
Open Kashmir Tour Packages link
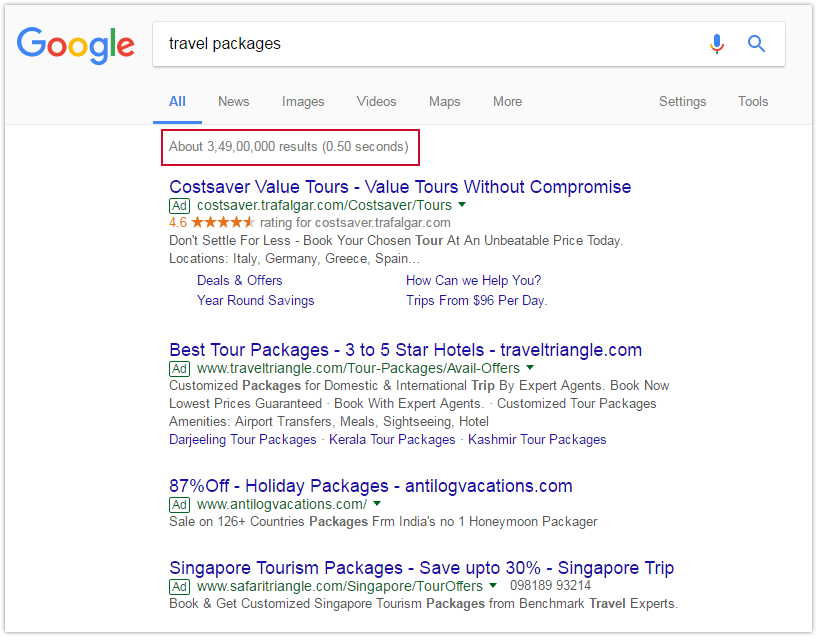[x=537, y=440]
